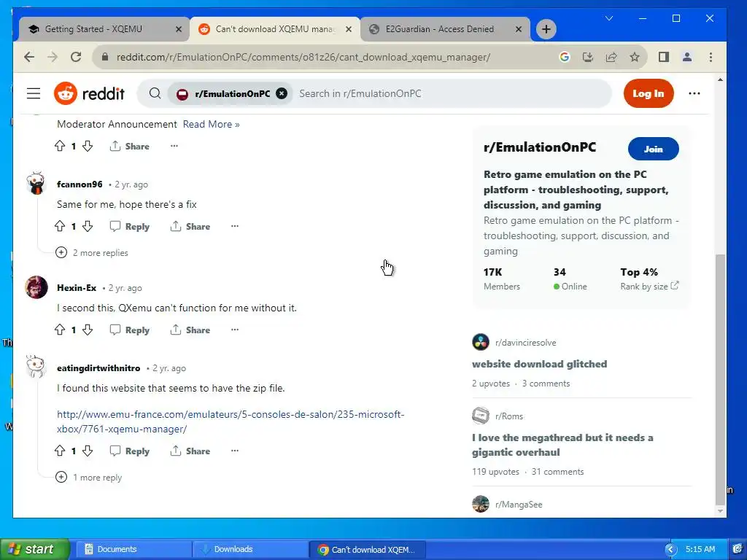Downvote fcannon96's comment

[x=88, y=226]
